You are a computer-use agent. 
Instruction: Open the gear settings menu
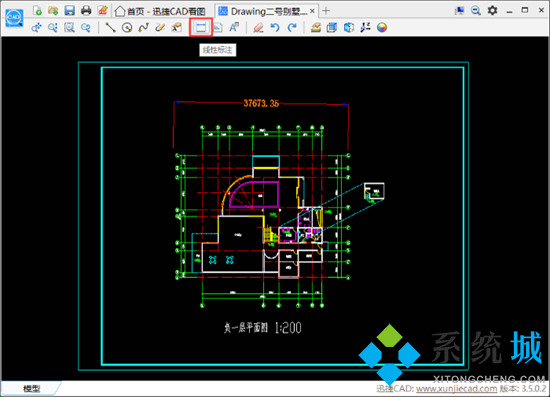492,11
